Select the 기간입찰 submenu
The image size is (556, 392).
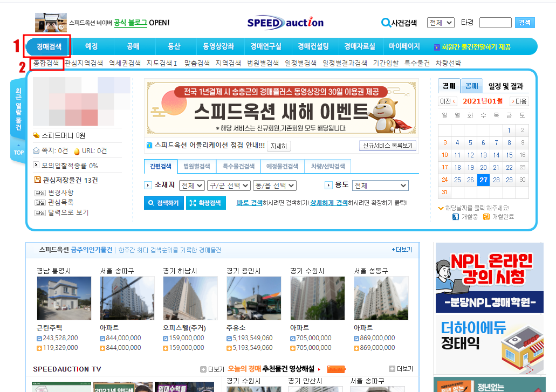(x=386, y=63)
